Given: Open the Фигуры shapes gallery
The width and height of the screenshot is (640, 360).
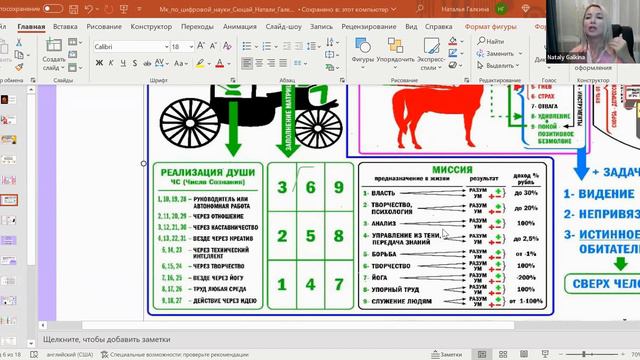Looking at the screenshot, I should (363, 53).
